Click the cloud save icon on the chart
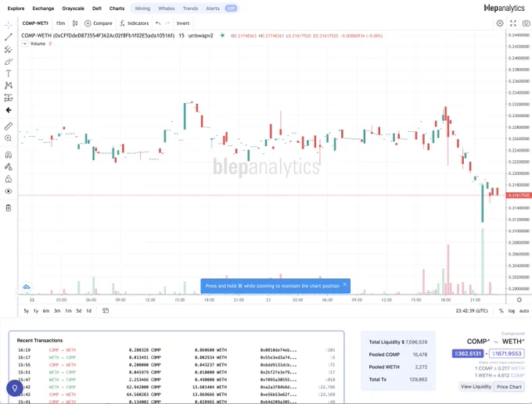 point(26,287)
